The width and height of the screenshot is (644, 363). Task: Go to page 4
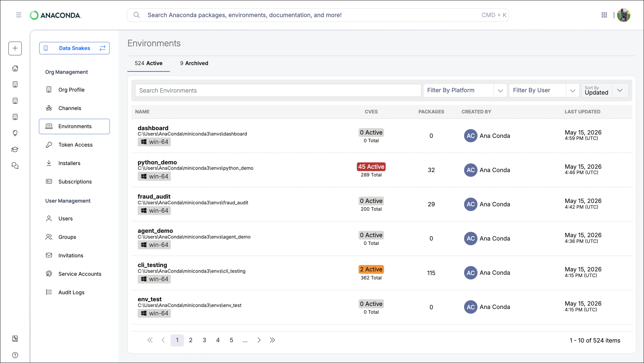click(x=218, y=340)
